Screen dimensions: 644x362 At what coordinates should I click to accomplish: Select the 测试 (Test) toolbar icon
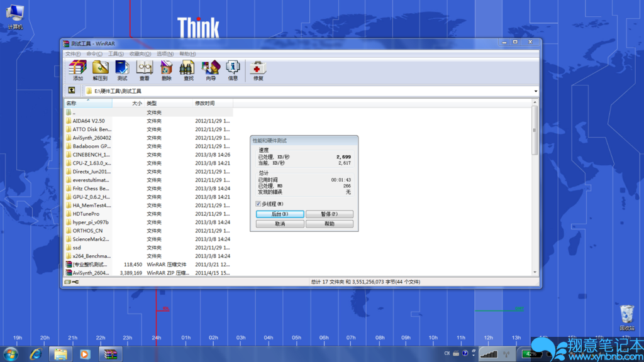click(122, 70)
